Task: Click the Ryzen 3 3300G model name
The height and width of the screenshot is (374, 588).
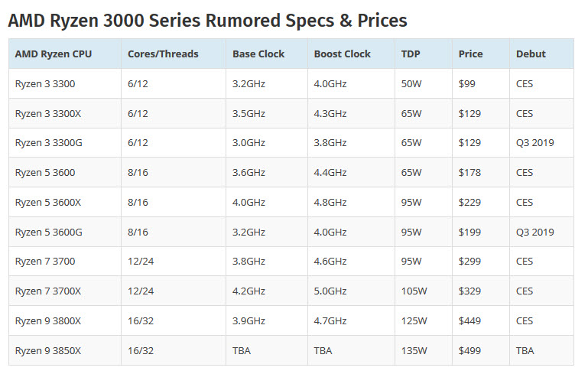Action: click(x=49, y=143)
